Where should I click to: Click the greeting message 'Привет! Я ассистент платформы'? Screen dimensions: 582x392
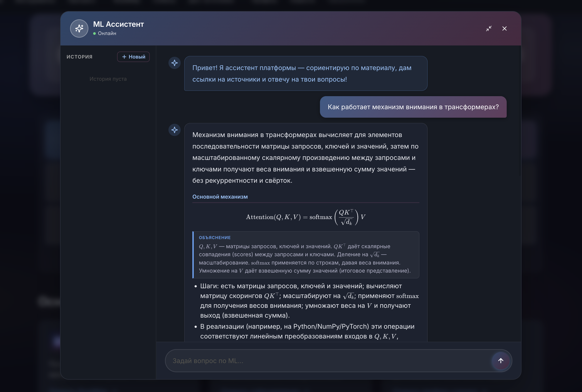pyautogui.click(x=306, y=74)
